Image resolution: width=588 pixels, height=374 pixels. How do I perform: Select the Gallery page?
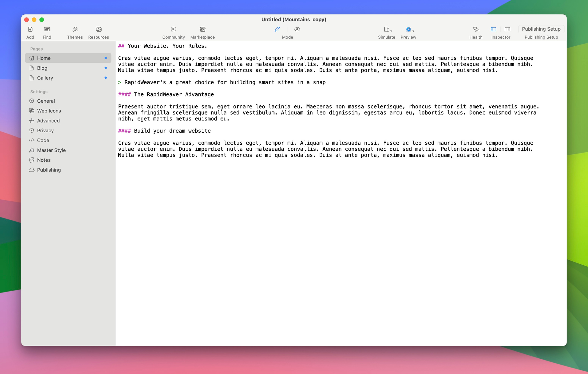pyautogui.click(x=45, y=78)
